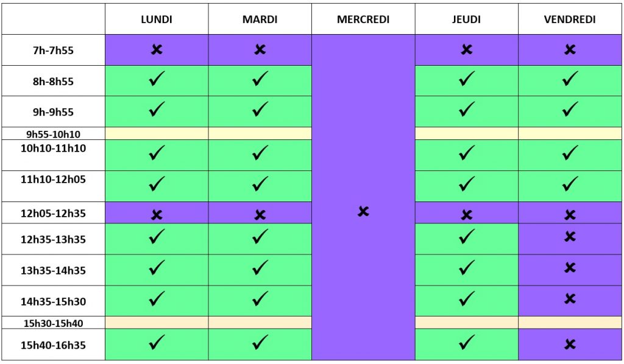Select the MERCREDI column header
Viewport: 624px width, 364px height.
click(x=363, y=19)
